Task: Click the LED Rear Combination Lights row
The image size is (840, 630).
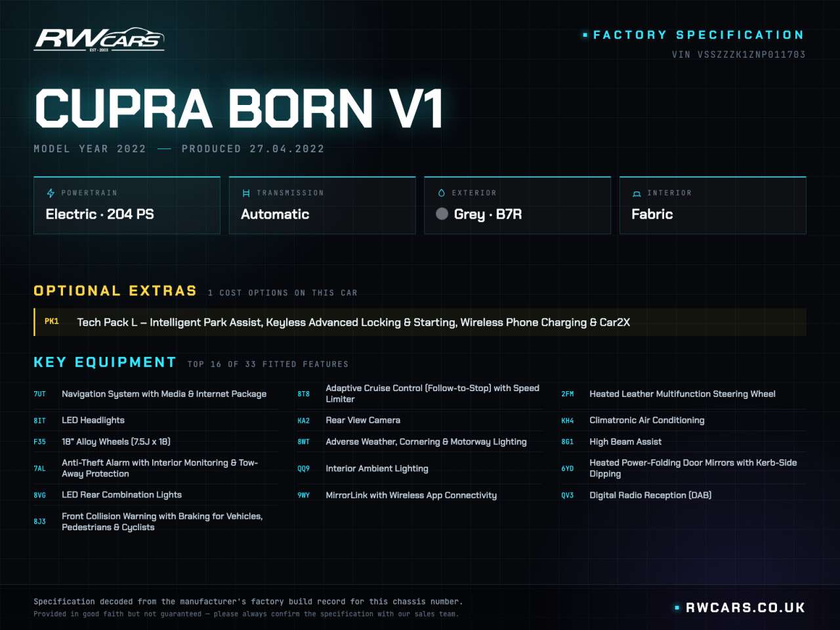Action: (x=156, y=495)
